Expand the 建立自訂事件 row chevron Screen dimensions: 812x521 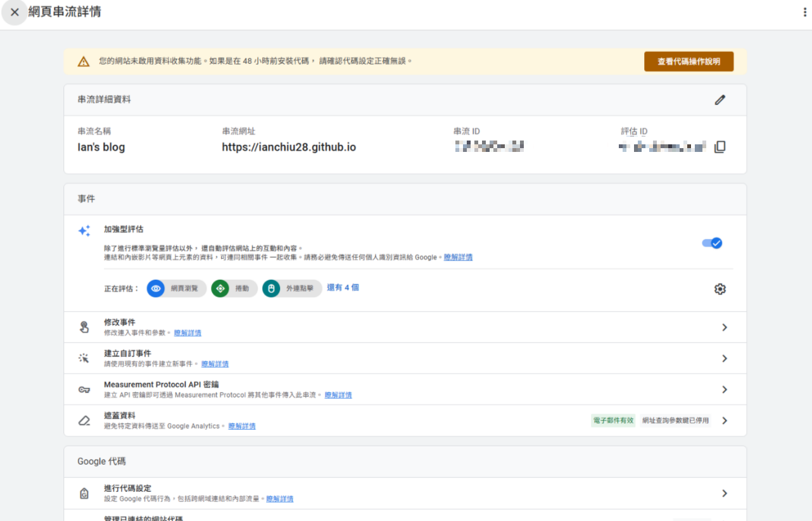[x=725, y=358]
